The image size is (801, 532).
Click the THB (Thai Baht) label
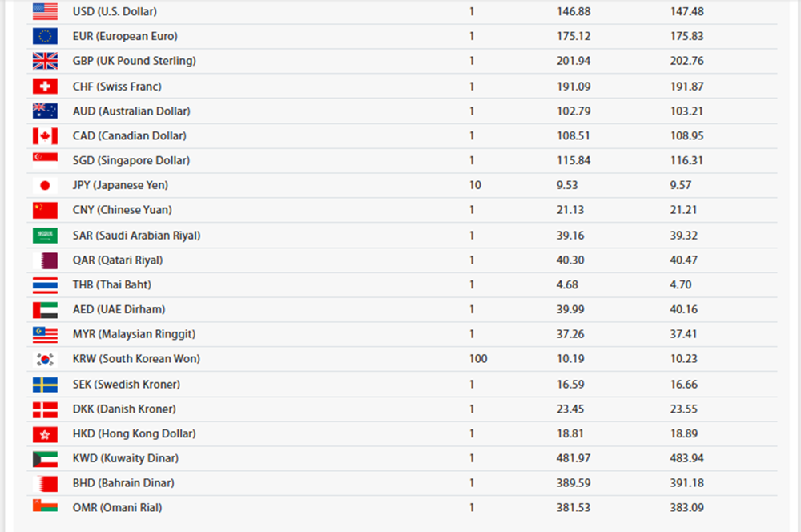(112, 285)
